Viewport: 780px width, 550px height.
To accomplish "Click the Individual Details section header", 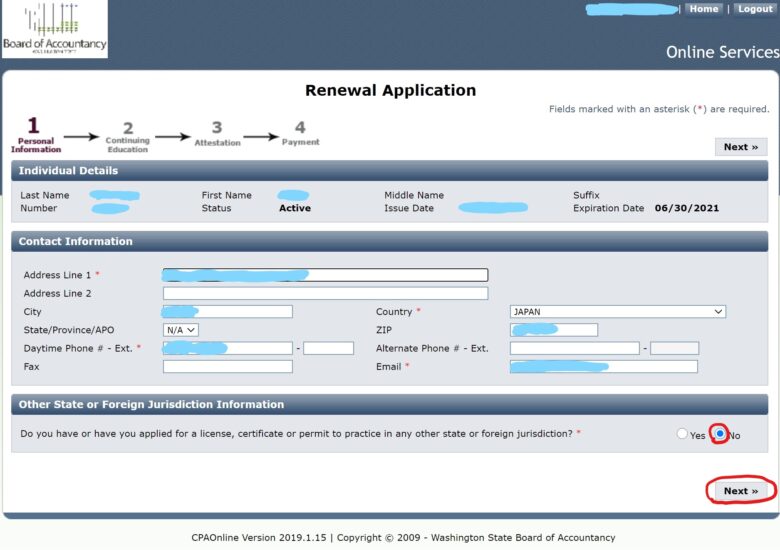I will click(x=390, y=171).
